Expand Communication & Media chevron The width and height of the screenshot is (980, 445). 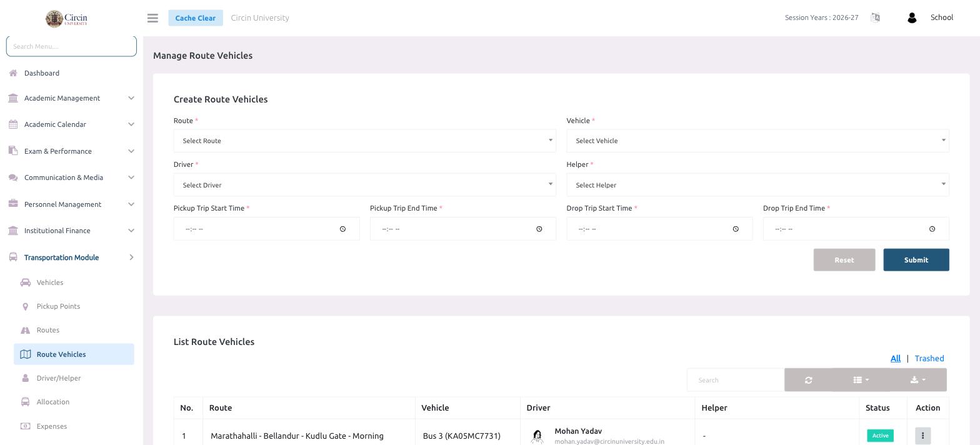coord(131,177)
